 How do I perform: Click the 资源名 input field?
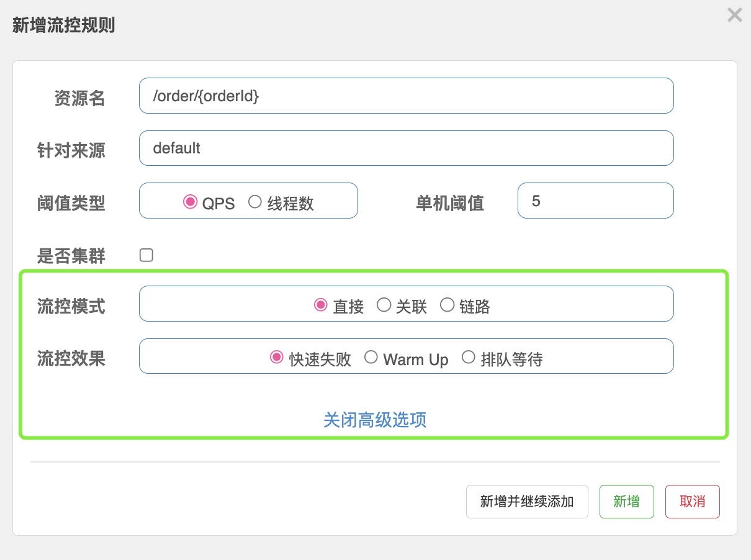[x=407, y=96]
